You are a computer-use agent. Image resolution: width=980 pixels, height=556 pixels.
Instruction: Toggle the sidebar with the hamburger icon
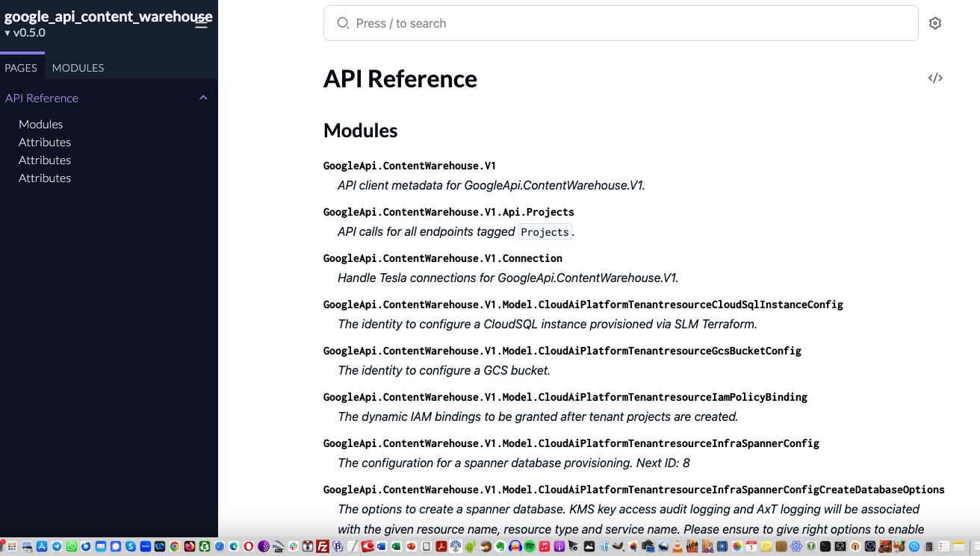201,23
